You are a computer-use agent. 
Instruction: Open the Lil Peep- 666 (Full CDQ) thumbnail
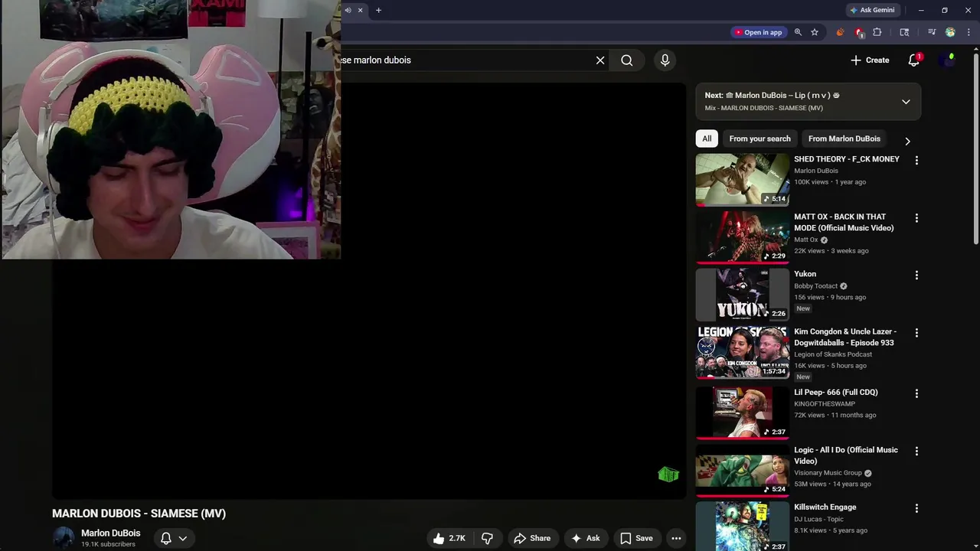[x=742, y=412]
